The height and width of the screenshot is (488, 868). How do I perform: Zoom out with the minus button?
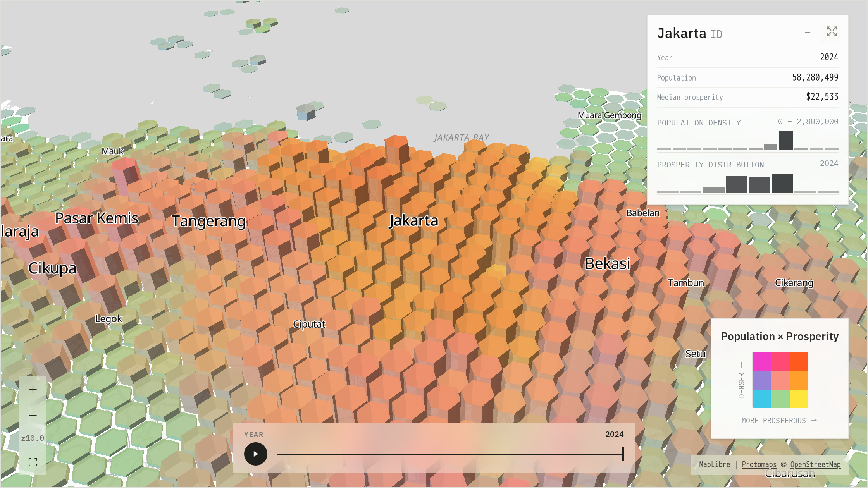tap(33, 416)
